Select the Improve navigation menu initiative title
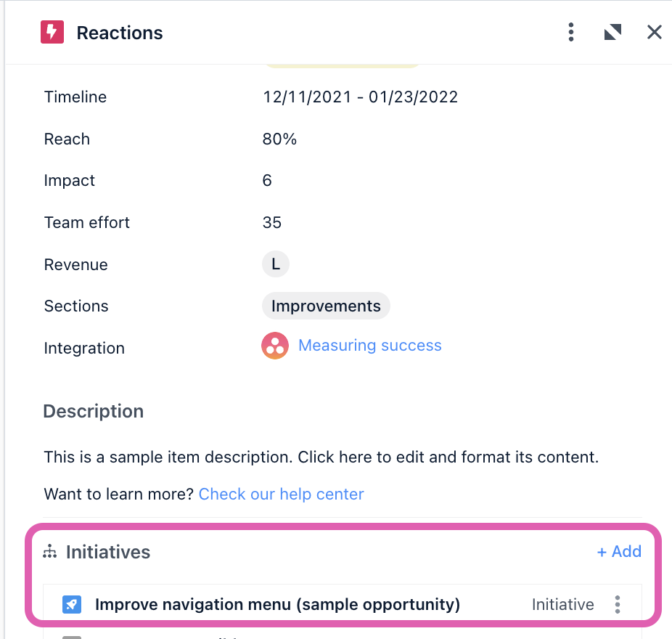This screenshot has width=672, height=639. (x=279, y=603)
